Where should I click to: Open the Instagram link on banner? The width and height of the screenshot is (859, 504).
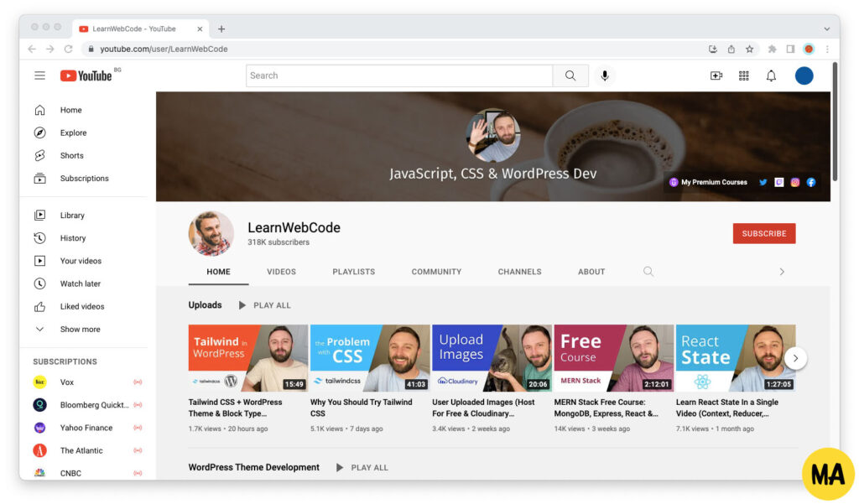795,183
